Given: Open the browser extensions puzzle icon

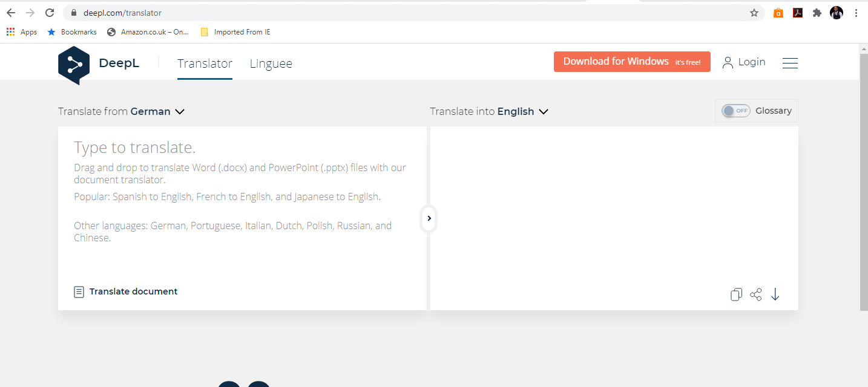Looking at the screenshot, I should (817, 13).
